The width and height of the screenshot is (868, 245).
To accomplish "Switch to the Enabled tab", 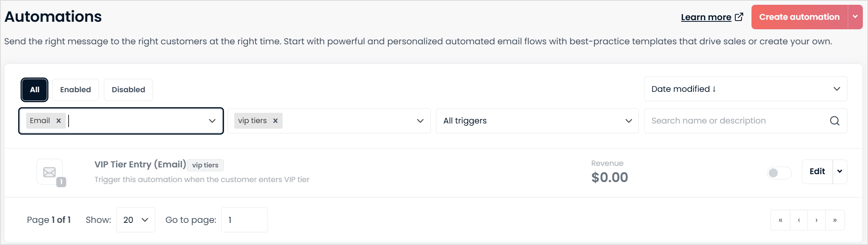I will pyautogui.click(x=76, y=90).
